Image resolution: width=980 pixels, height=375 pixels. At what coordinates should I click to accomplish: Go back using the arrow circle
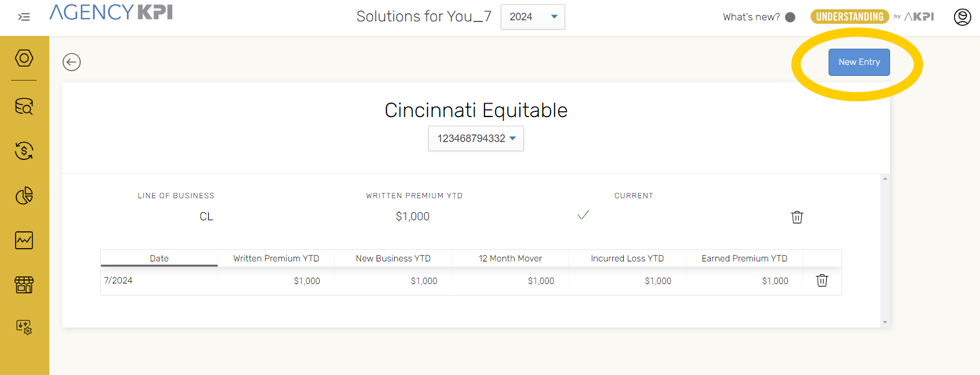[71, 62]
